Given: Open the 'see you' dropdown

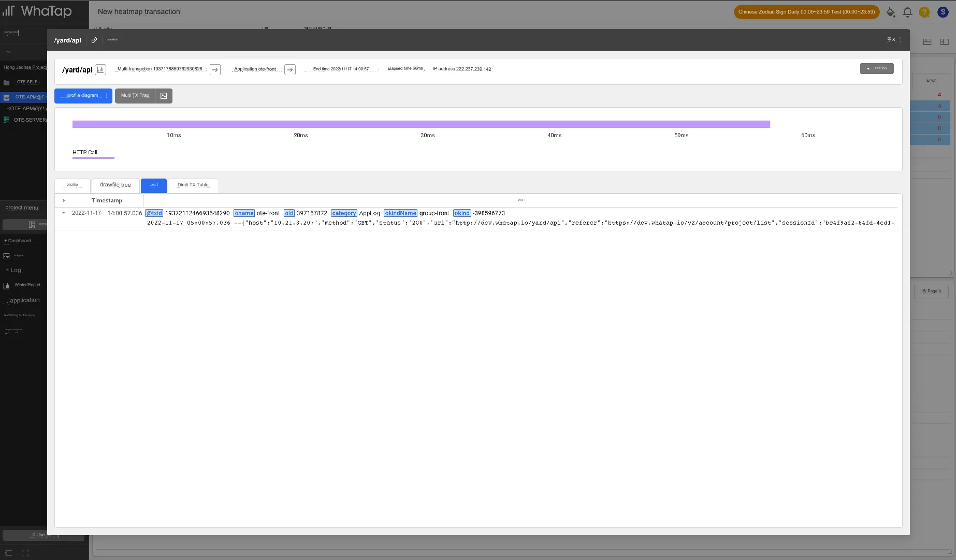Looking at the screenshot, I should [877, 68].
